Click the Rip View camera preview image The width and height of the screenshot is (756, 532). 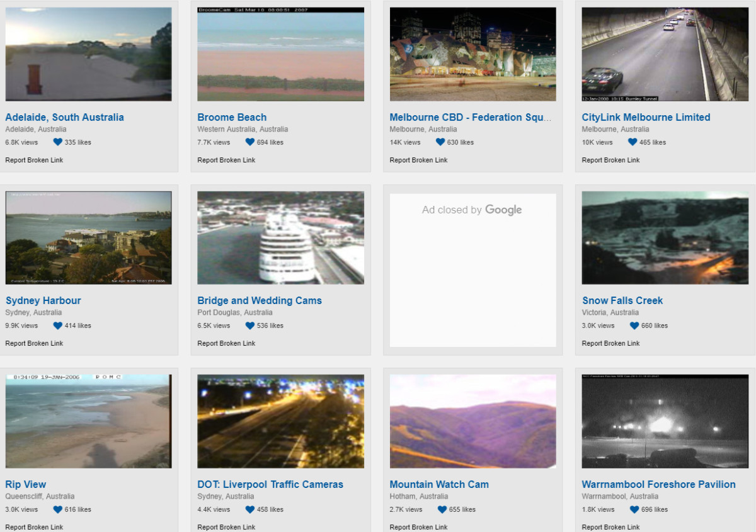(88, 421)
